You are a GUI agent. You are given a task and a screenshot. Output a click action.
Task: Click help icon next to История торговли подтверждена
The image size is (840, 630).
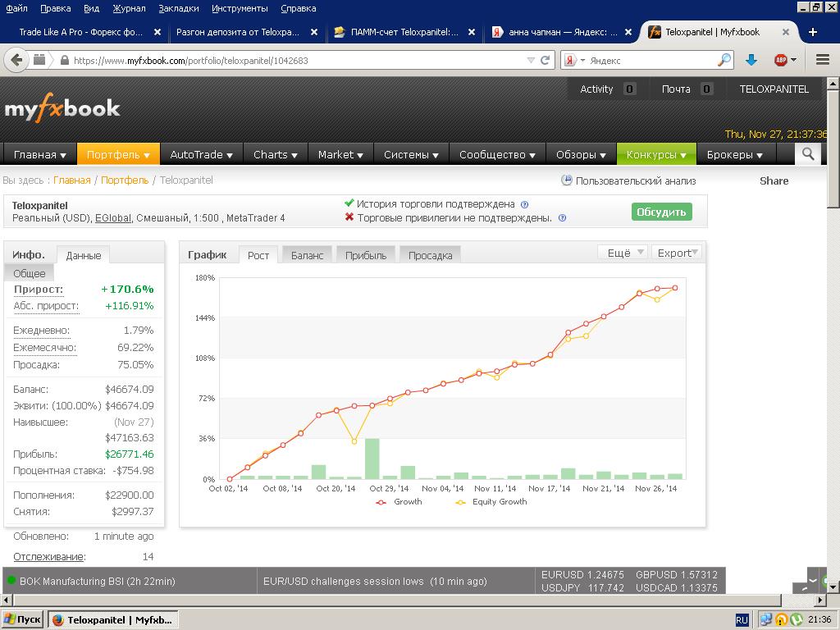[x=525, y=204]
